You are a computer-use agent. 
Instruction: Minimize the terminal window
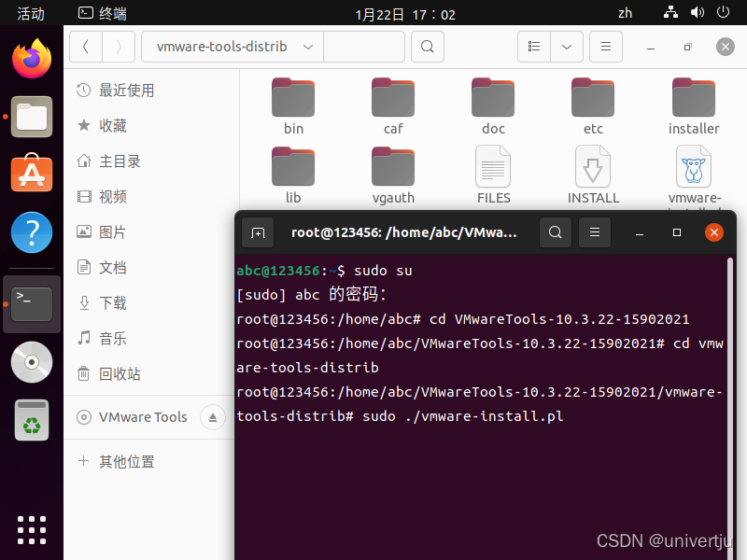[x=640, y=232]
